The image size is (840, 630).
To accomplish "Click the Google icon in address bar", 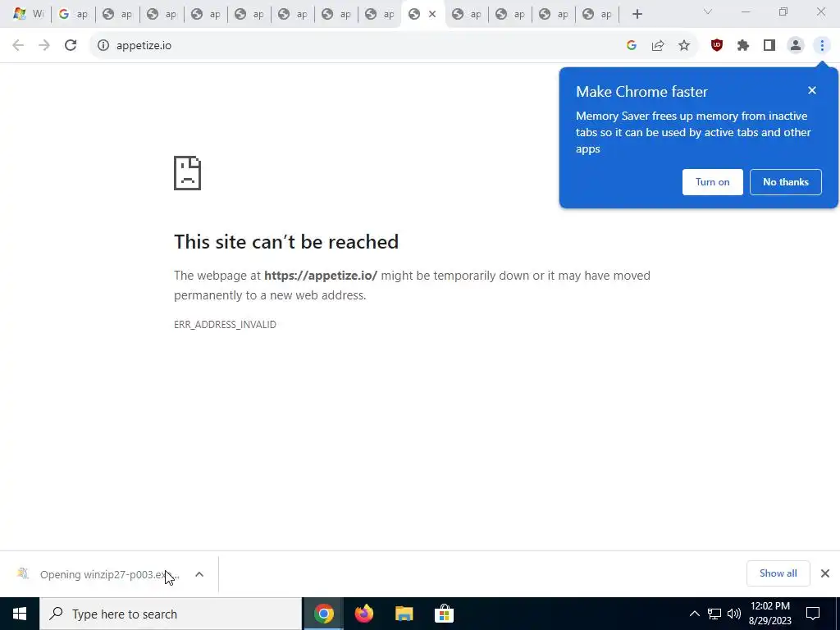I will [x=632, y=46].
